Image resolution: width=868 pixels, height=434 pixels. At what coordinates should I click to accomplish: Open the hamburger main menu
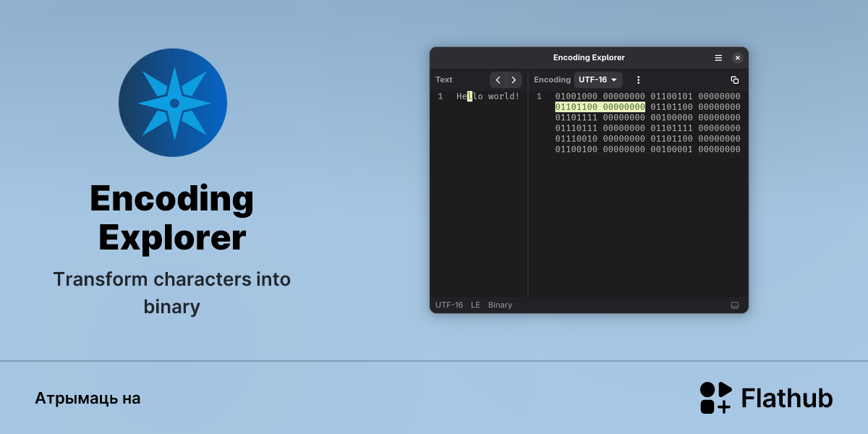718,58
